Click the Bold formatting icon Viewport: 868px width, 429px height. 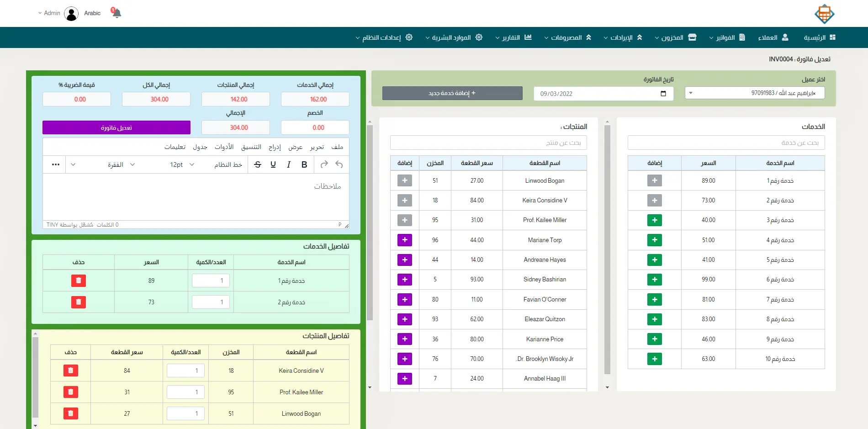click(x=304, y=164)
